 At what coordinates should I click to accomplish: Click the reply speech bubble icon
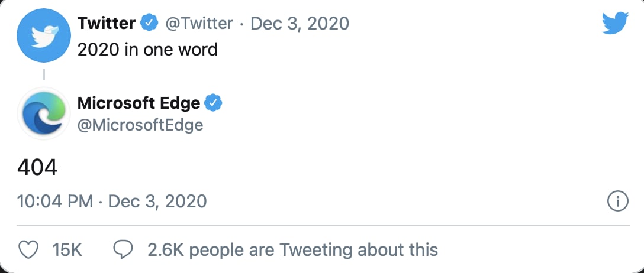tap(123, 249)
